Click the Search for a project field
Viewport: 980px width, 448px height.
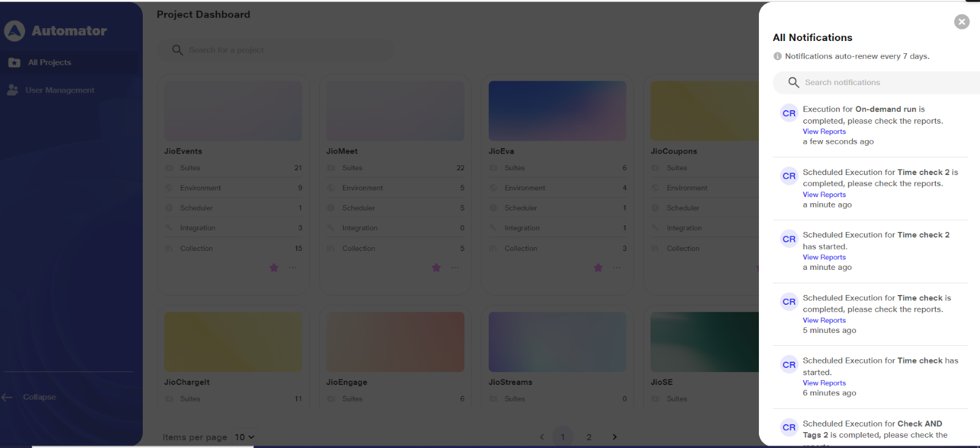pos(276,50)
